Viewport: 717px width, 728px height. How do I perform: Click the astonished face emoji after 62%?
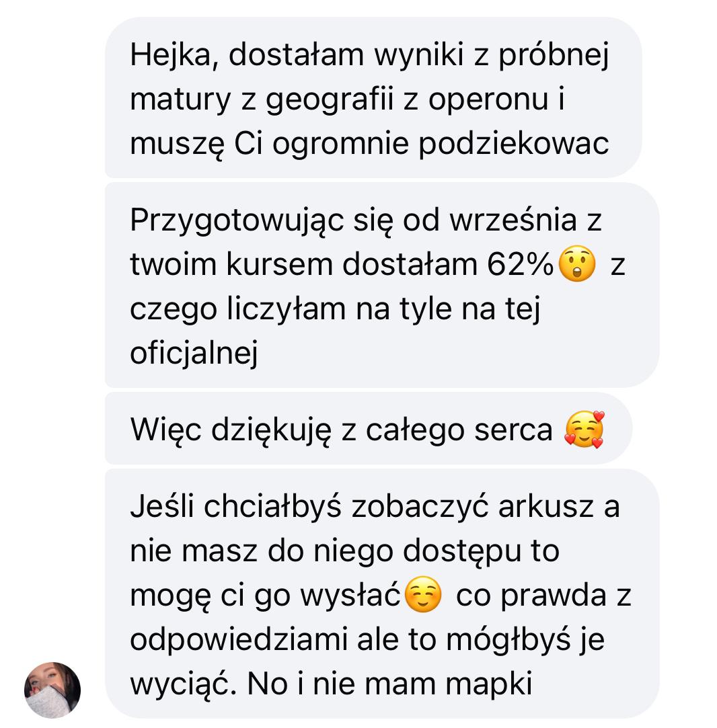[576, 264]
